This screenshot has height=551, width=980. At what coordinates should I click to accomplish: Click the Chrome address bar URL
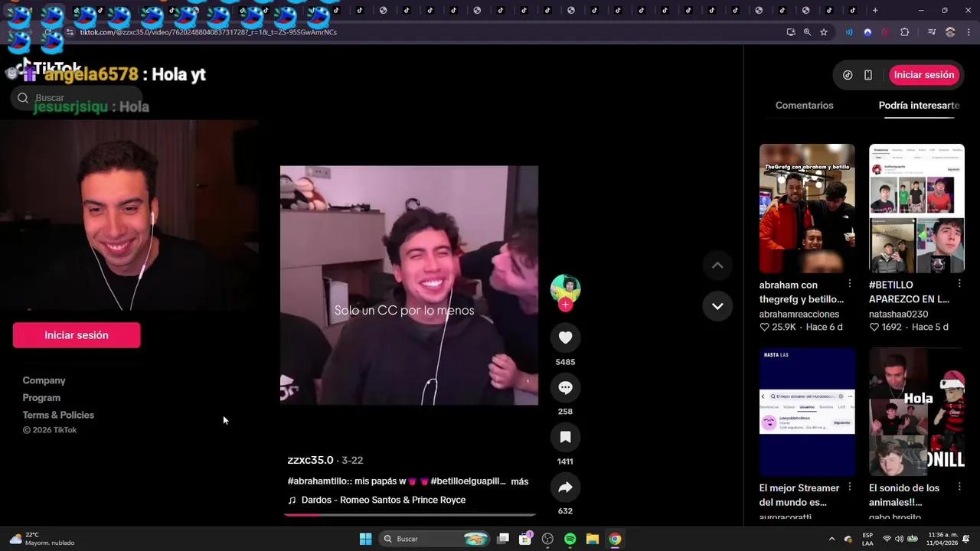point(208,32)
